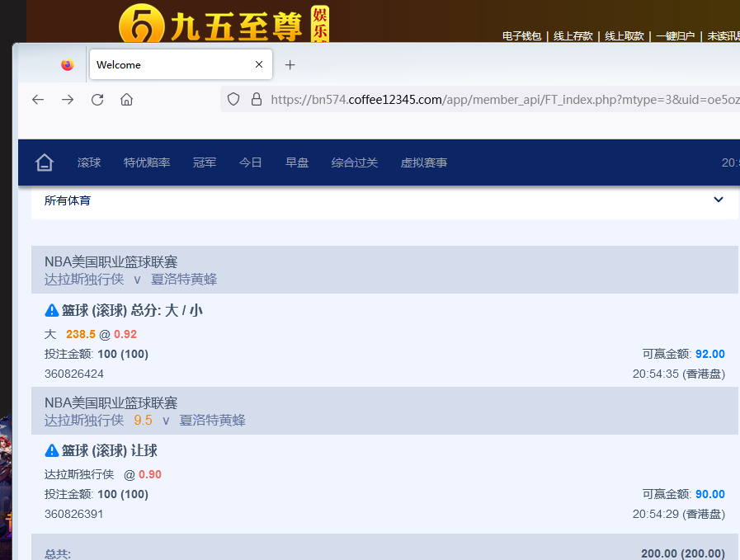
Task: Open the 综合过关 menu item
Action: point(355,162)
